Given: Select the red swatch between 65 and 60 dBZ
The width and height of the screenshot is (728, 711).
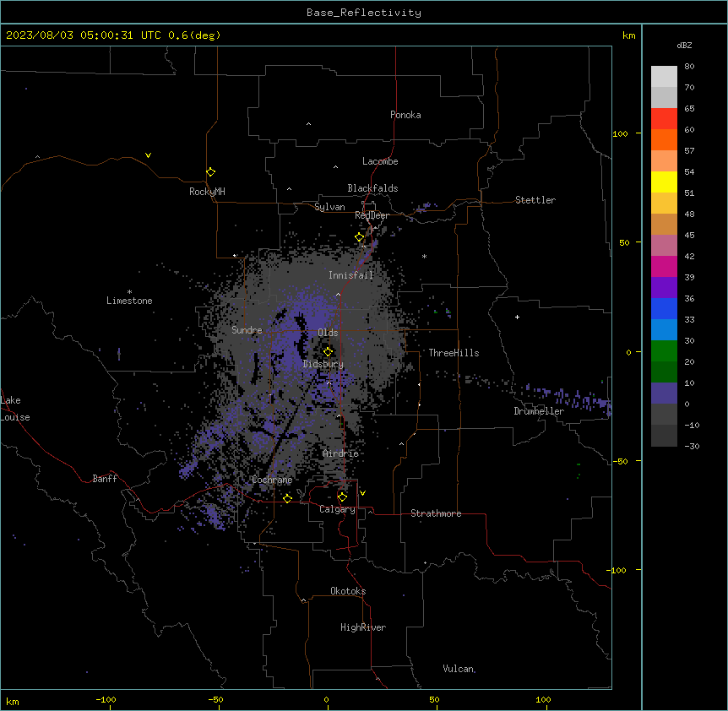Looking at the screenshot, I should [664, 119].
